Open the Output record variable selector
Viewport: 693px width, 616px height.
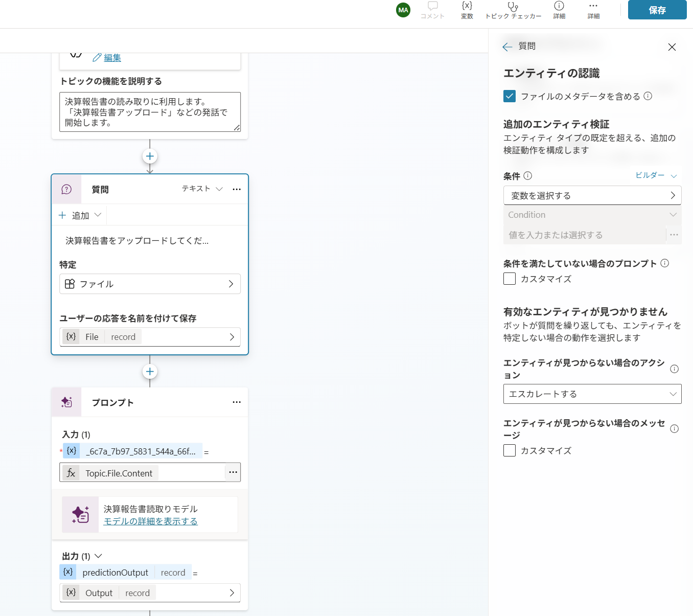click(x=150, y=593)
